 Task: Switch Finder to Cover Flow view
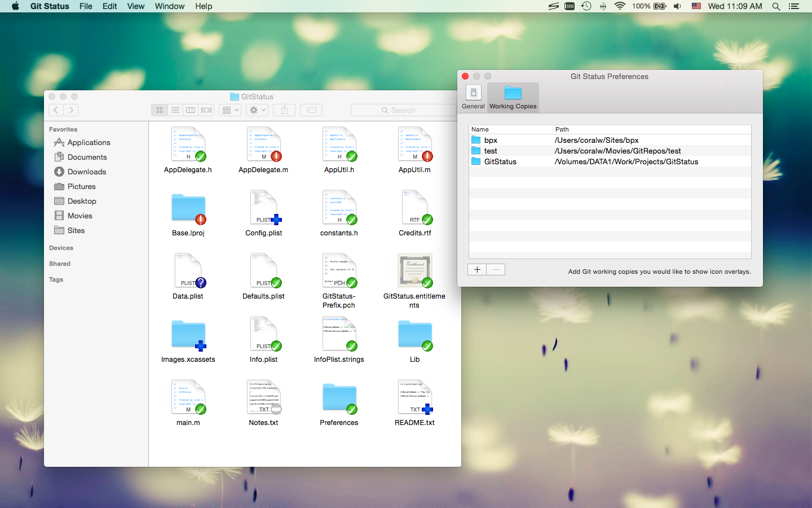(206, 110)
